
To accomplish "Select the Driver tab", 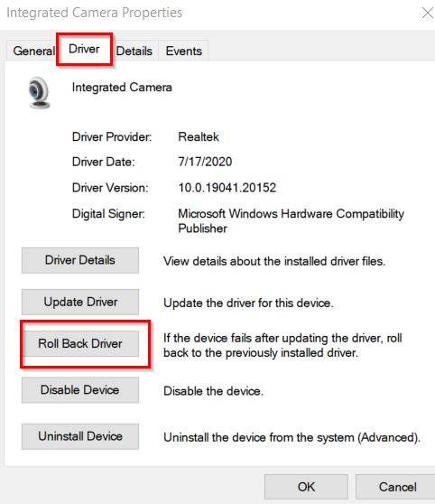I will pos(84,49).
